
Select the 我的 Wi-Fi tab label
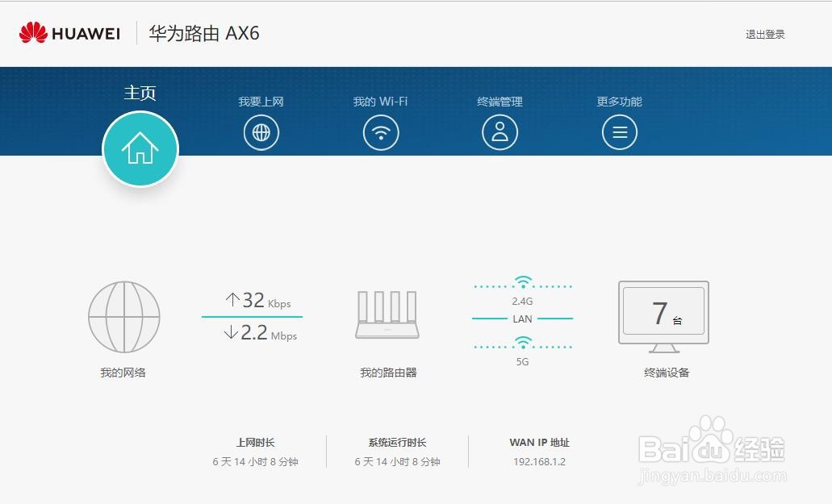click(x=380, y=102)
